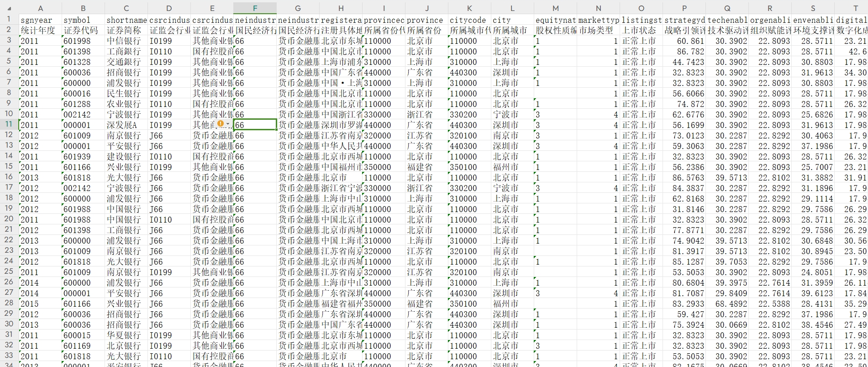
Task: Select the cell with code 601328
Action: (83, 62)
